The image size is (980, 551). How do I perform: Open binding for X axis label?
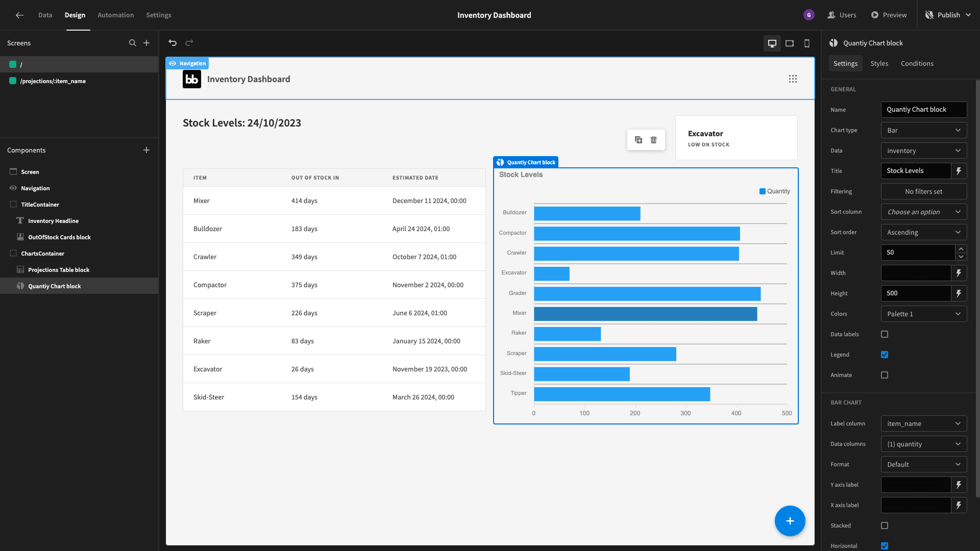(959, 505)
